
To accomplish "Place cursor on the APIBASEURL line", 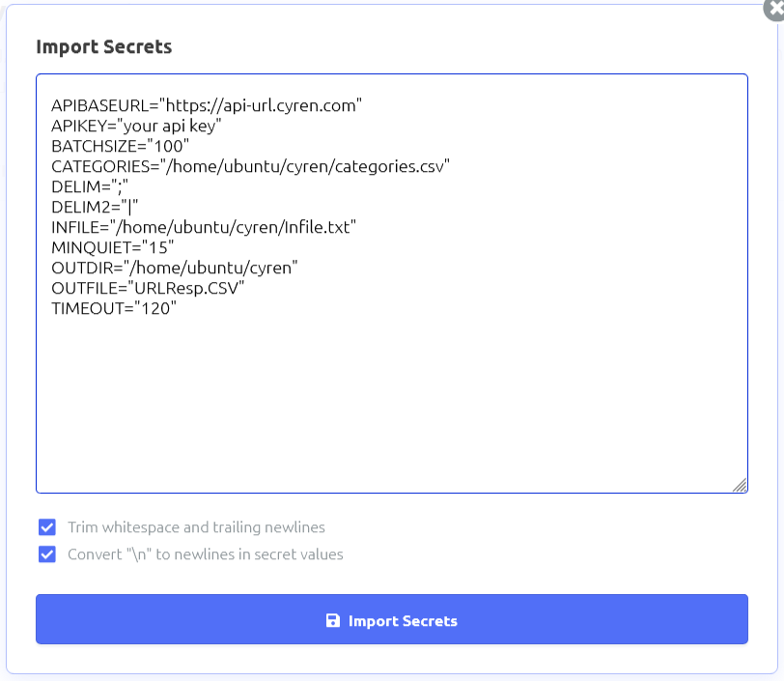I will [x=207, y=105].
